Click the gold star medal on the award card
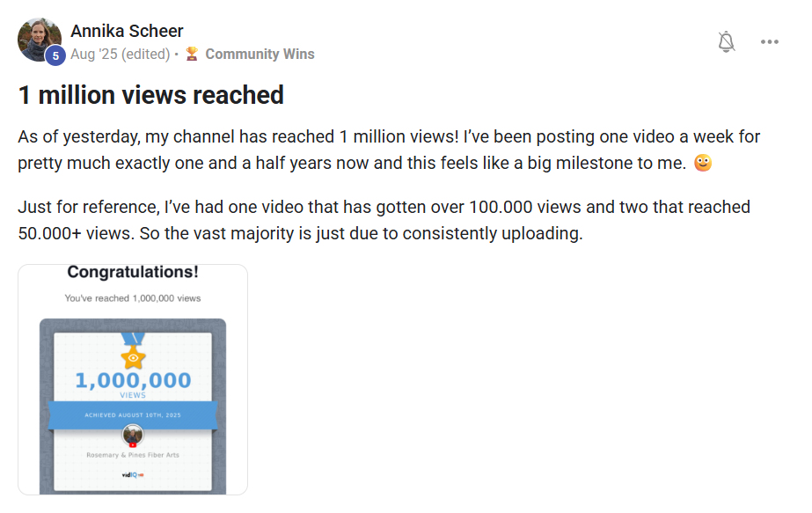The image size is (812, 513). (x=132, y=356)
